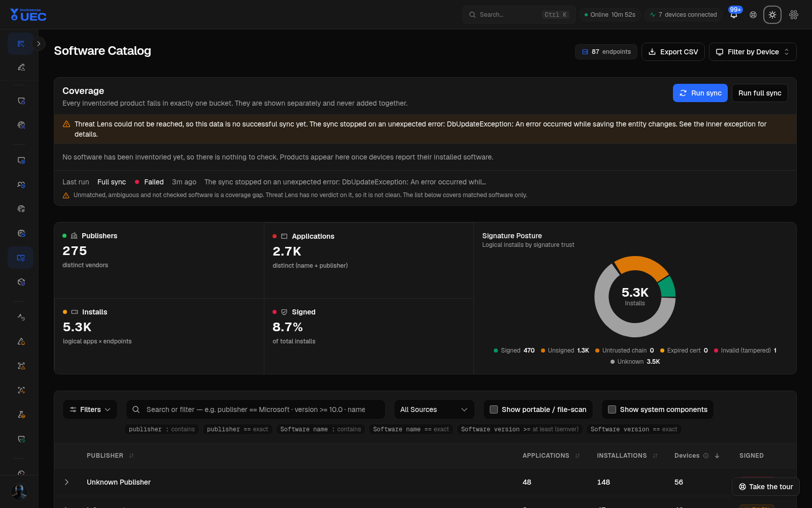Open the apps grid icon in header
Viewport: 812px width, 508px height.
tap(794, 15)
